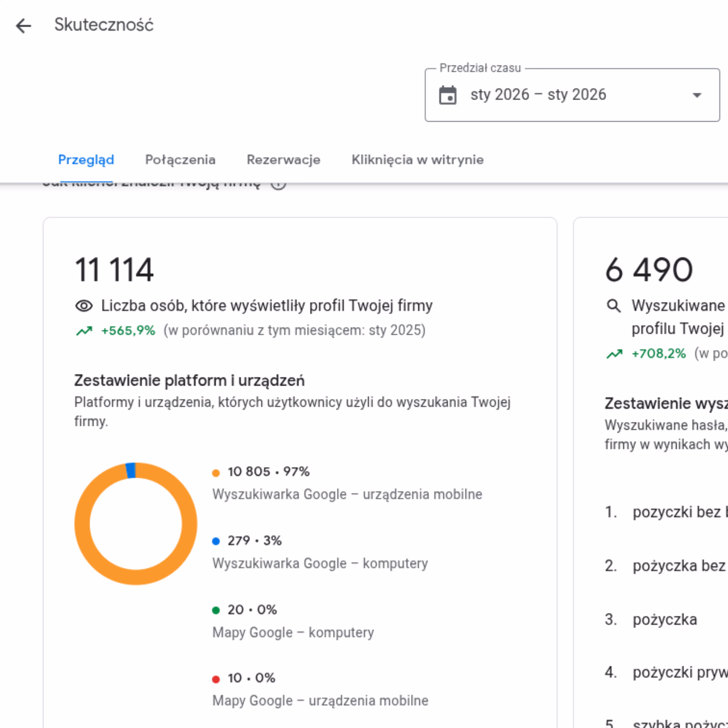Click the eye icon beside profile views
The width and height of the screenshot is (728, 728).
pos(84,306)
